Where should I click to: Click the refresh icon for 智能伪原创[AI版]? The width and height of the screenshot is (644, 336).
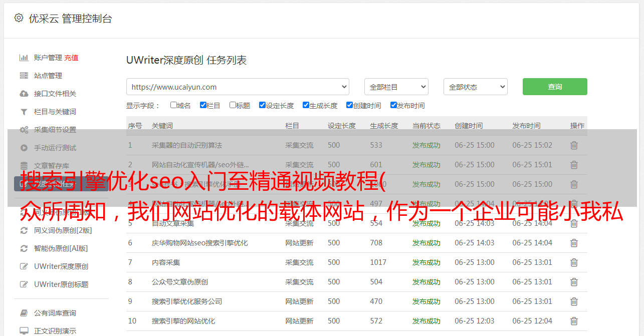pyautogui.click(x=24, y=248)
